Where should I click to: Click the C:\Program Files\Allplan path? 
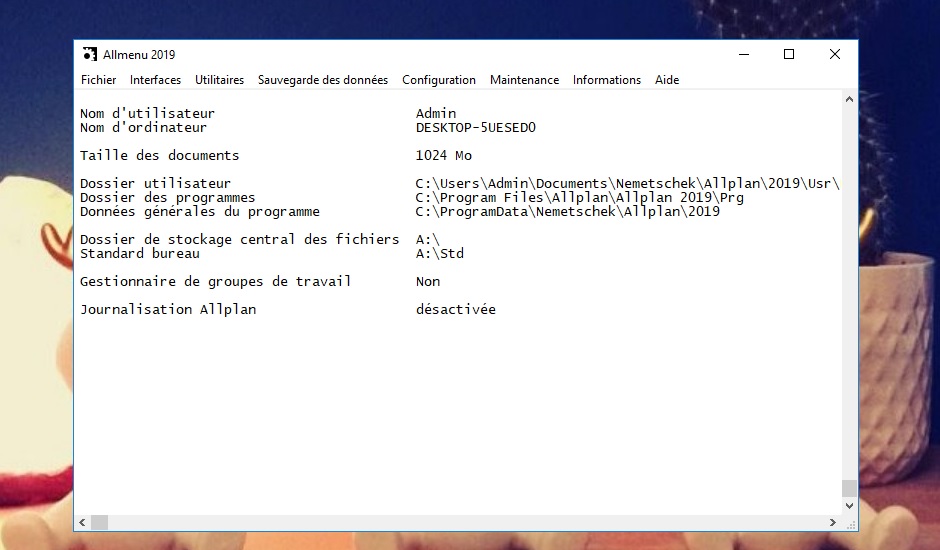(579, 197)
